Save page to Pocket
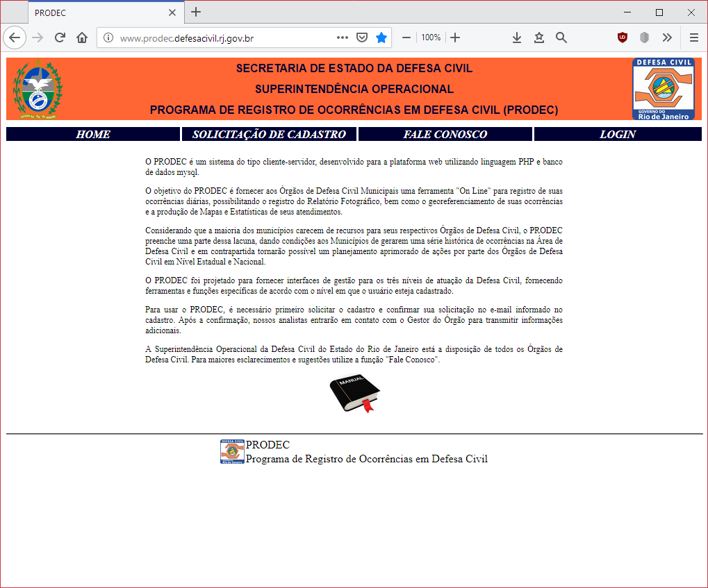708x588 pixels. [362, 38]
